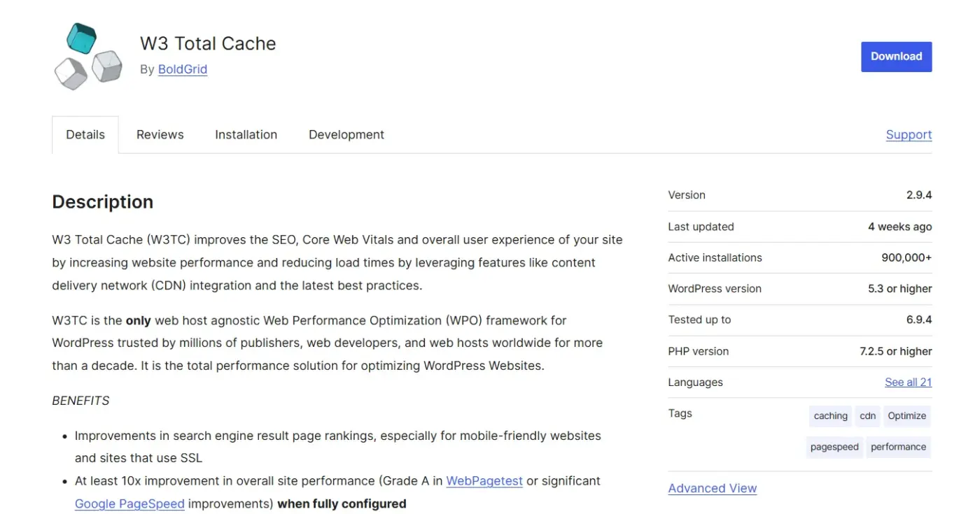
Task: Click the See all 21 languages link
Action: pos(908,383)
